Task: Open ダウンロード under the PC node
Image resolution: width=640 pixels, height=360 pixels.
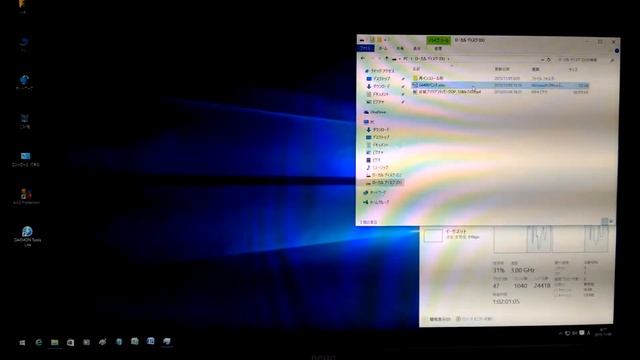Action: (x=378, y=129)
